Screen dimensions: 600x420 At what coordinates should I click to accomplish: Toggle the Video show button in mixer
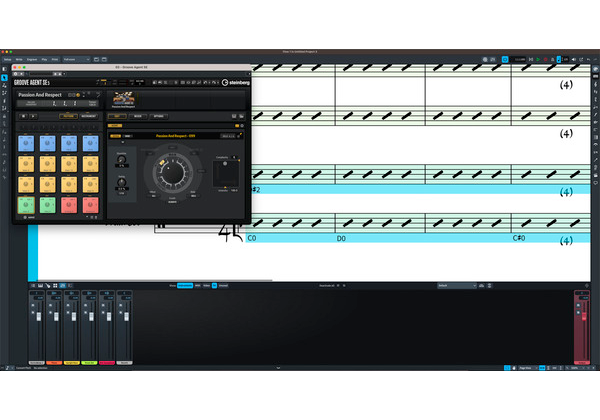(206, 285)
